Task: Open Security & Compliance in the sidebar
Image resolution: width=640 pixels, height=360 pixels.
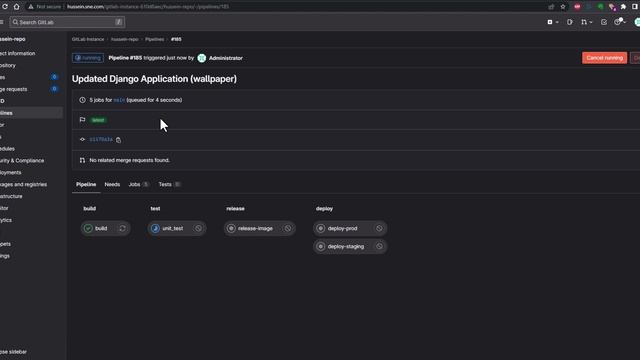Action: 22,160
